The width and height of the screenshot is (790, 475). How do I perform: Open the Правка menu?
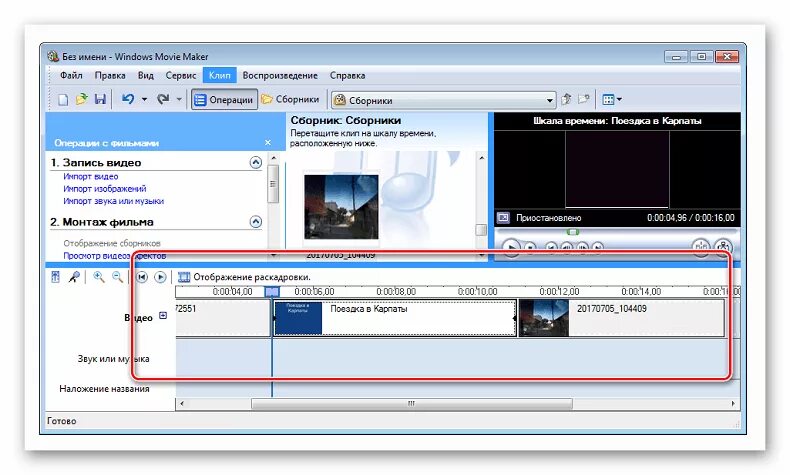(110, 76)
